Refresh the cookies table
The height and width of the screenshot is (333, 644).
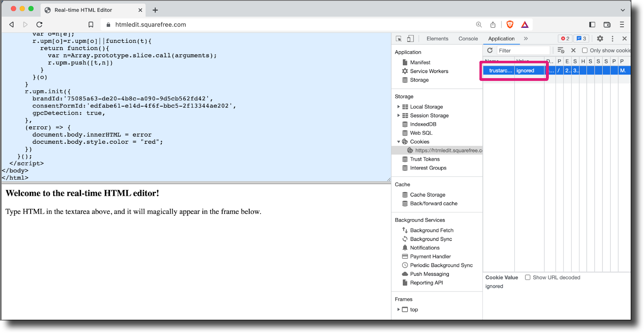click(490, 50)
